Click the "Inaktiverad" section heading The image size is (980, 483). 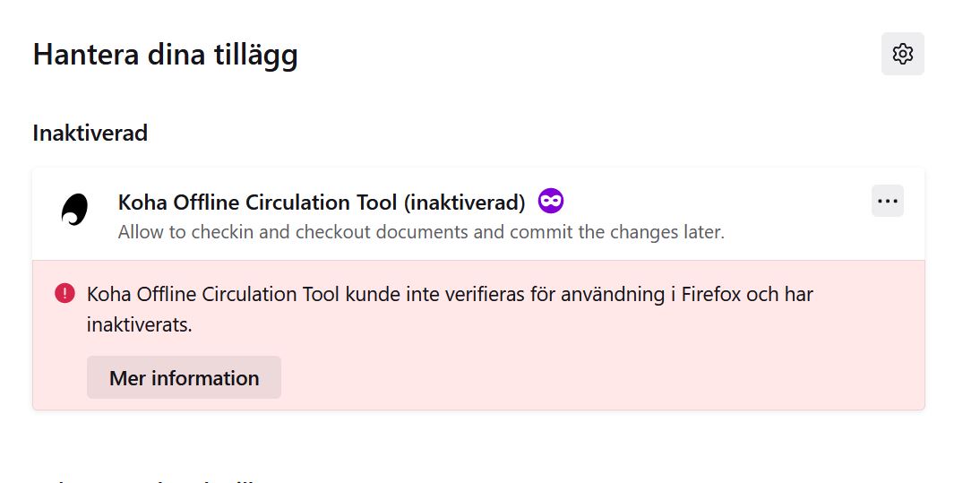click(x=90, y=134)
